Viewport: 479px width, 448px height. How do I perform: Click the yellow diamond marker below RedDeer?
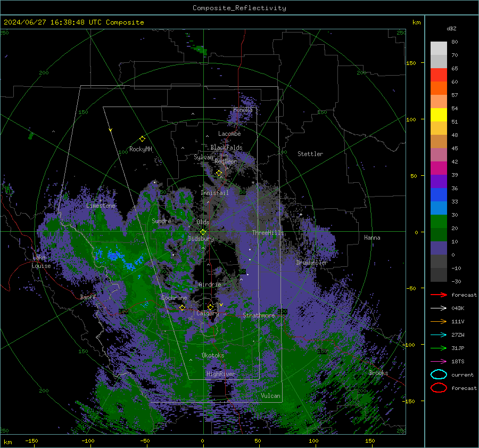click(x=219, y=173)
